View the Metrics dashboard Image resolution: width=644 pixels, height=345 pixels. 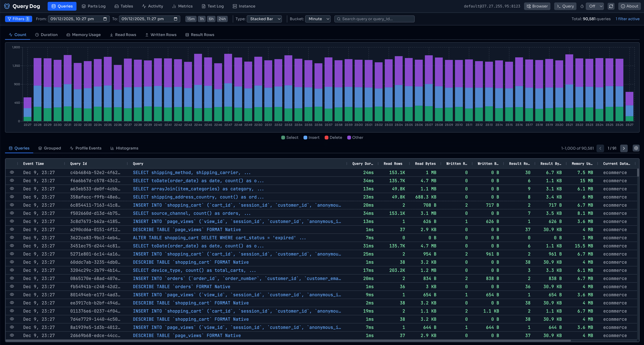182,6
